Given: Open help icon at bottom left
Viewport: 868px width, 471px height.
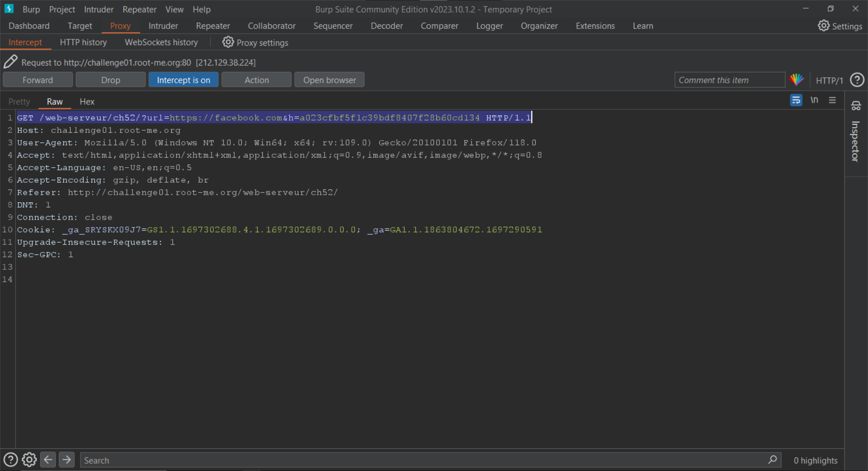Looking at the screenshot, I should [10, 460].
